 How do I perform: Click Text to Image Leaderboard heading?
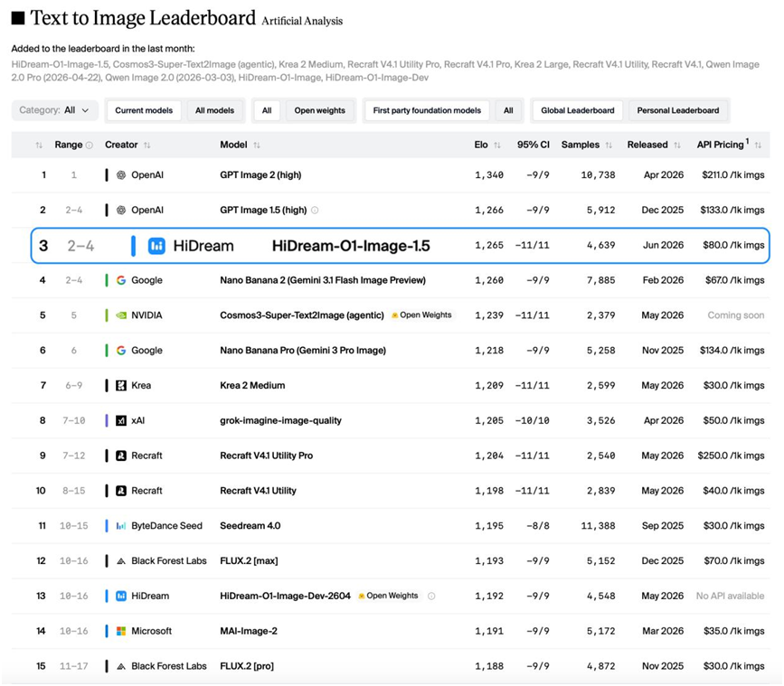tap(143, 18)
